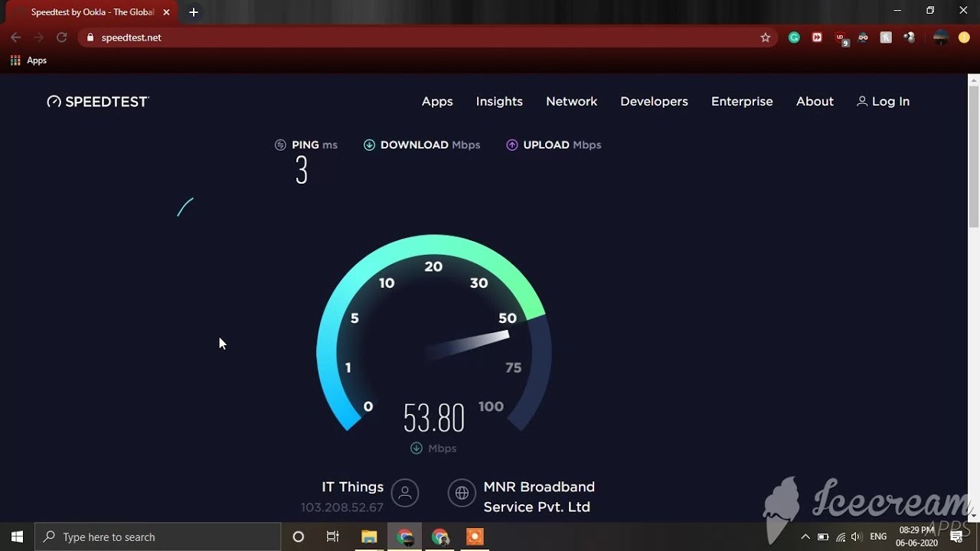Image resolution: width=980 pixels, height=551 pixels.
Task: Open the orange recorder app on taskbar
Action: coord(475,536)
